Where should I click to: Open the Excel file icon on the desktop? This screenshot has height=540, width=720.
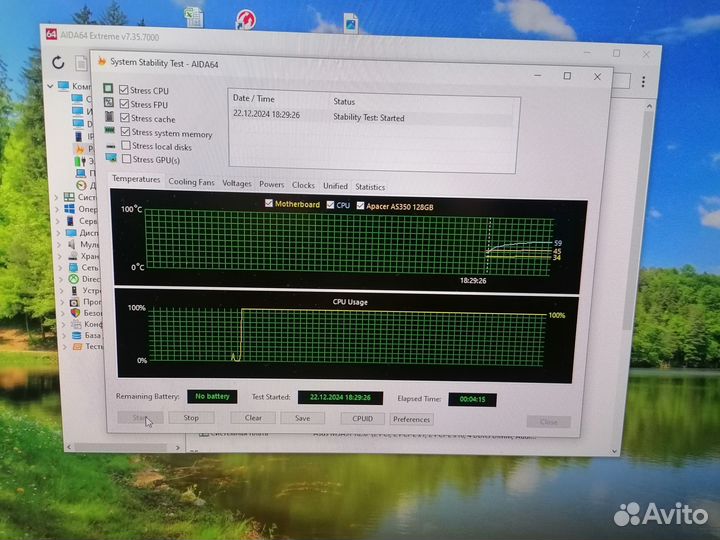tap(194, 17)
